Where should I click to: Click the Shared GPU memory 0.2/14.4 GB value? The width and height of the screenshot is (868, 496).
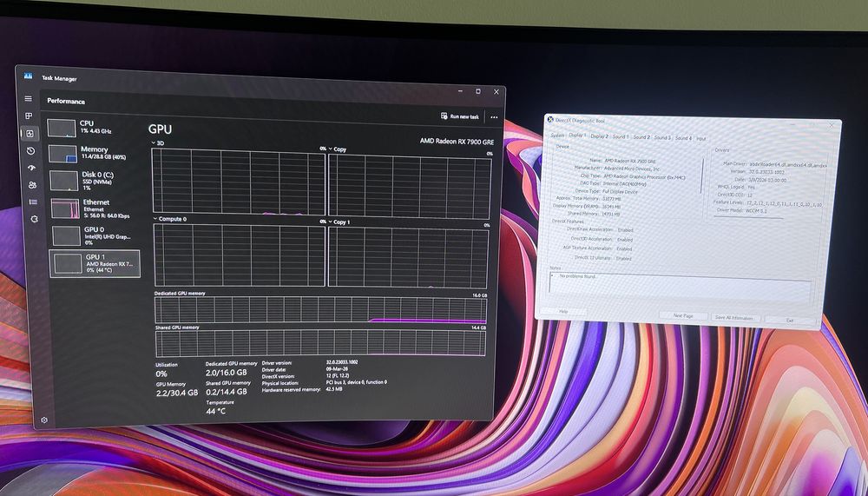227,391
